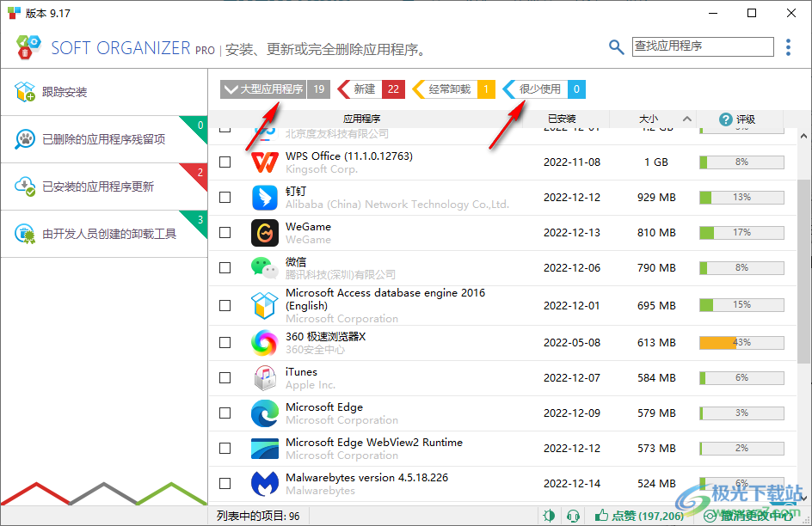Click the Soft Organizer logo icon

(x=28, y=47)
